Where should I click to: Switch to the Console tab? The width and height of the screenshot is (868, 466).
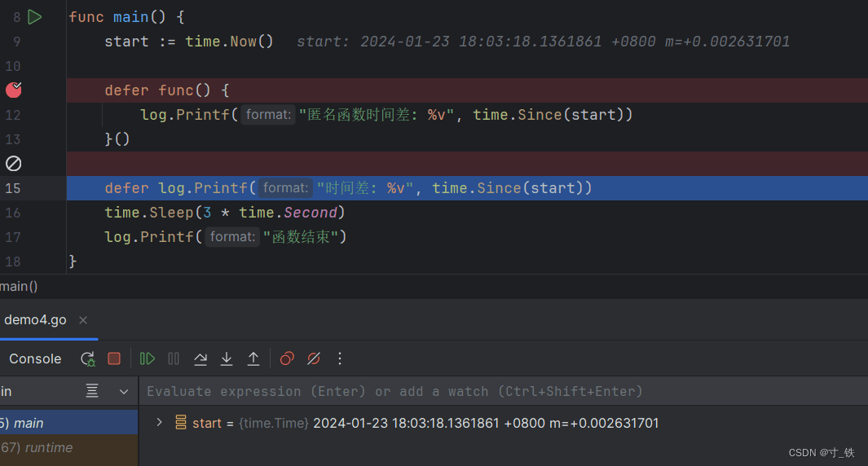pyautogui.click(x=35, y=358)
